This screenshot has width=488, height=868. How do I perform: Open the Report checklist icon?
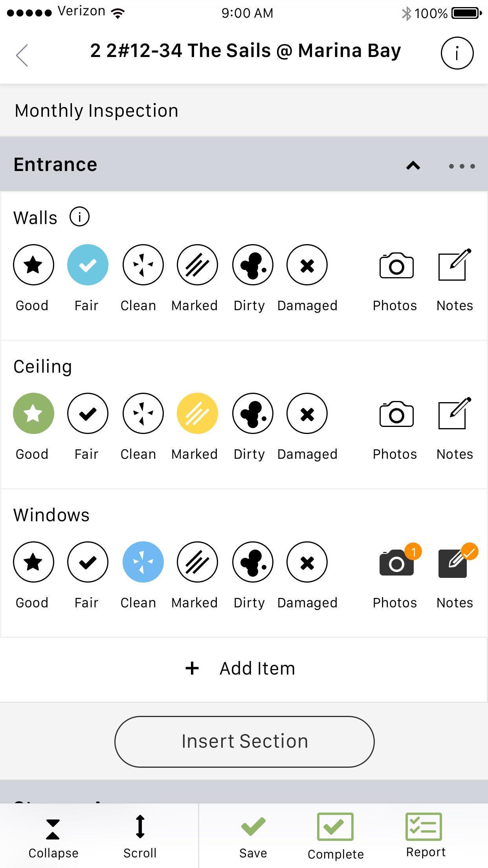tap(424, 827)
